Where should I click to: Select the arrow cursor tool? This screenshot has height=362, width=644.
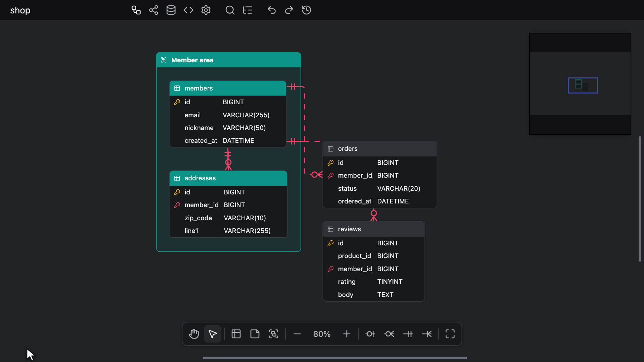coord(213,334)
